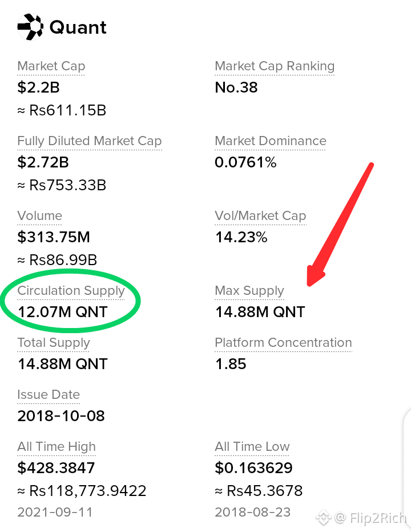Image resolution: width=411 pixels, height=532 pixels.
Task: Show the Platform Concentration explanation
Action: [283, 343]
